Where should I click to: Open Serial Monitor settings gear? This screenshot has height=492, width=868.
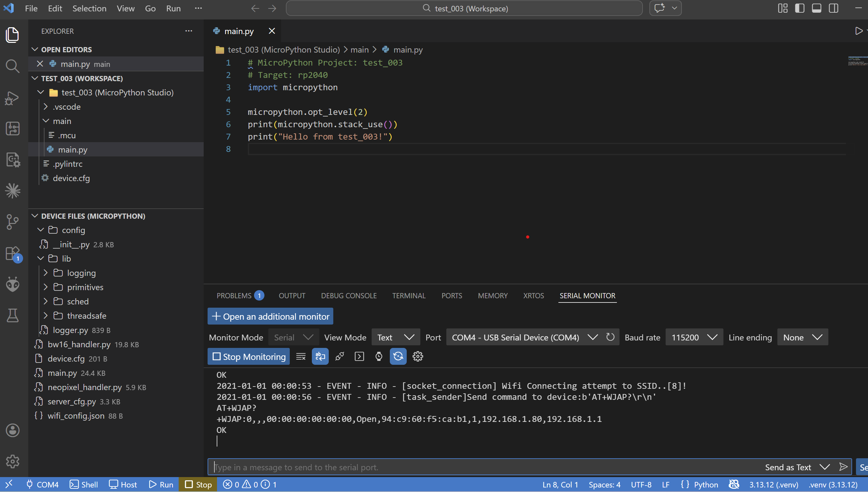click(418, 356)
